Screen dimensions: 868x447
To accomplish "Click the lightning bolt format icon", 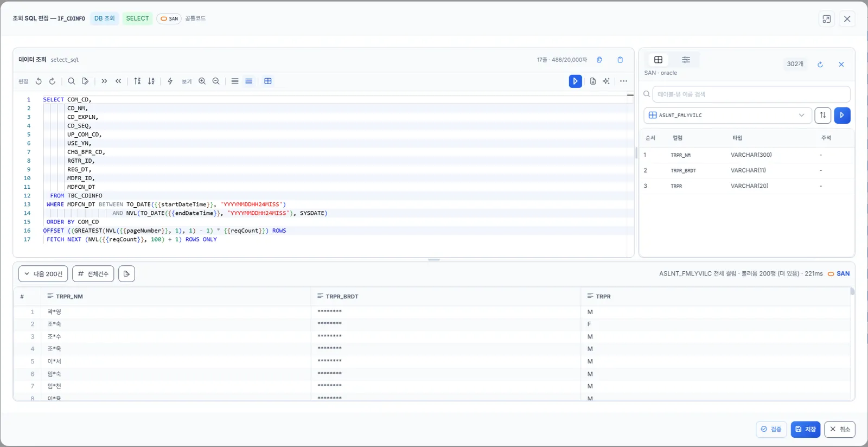I will point(170,81).
